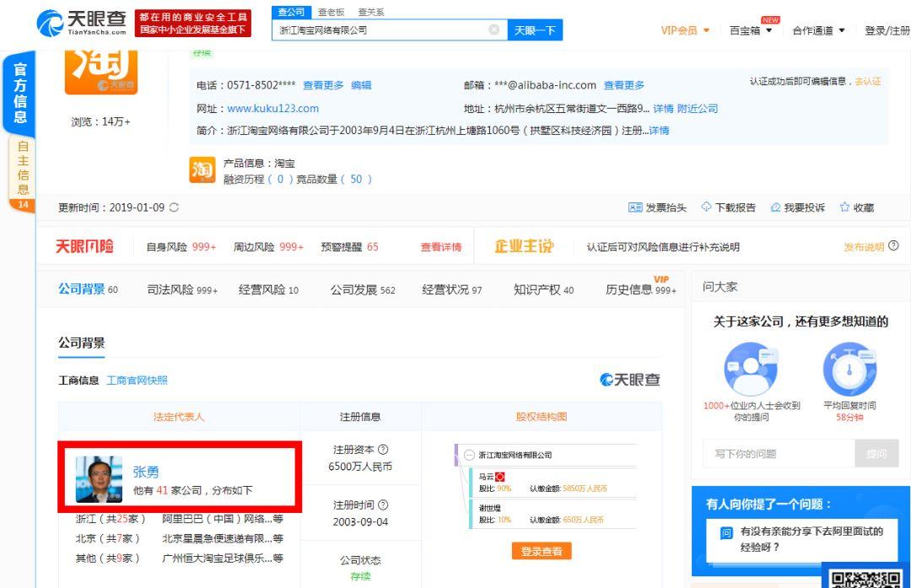
Task: Open the www.kuku123.com website link
Action: pyautogui.click(x=272, y=109)
